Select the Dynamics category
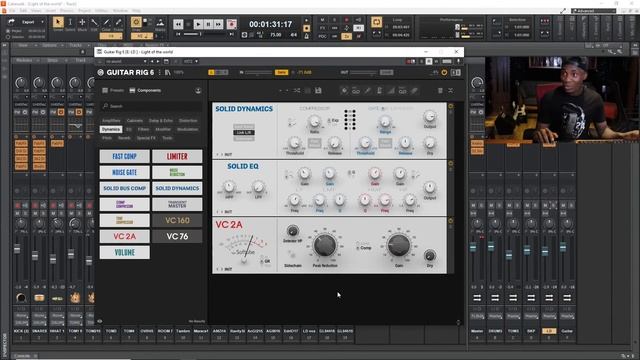The width and height of the screenshot is (640, 360). pyautogui.click(x=111, y=129)
